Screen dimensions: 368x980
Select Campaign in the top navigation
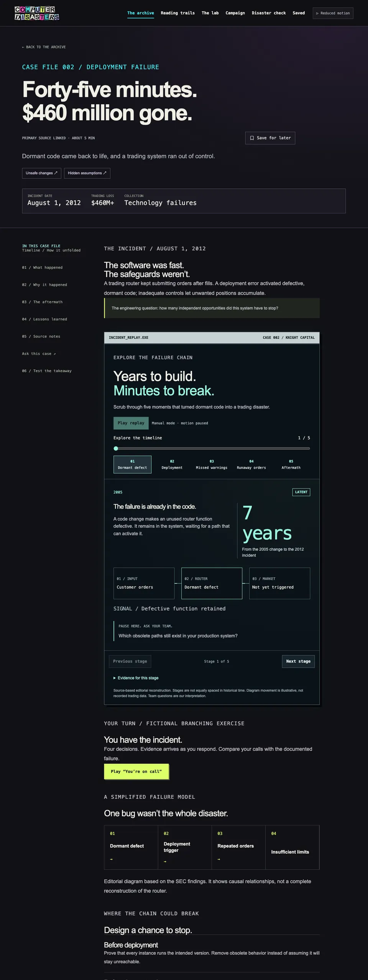point(235,13)
